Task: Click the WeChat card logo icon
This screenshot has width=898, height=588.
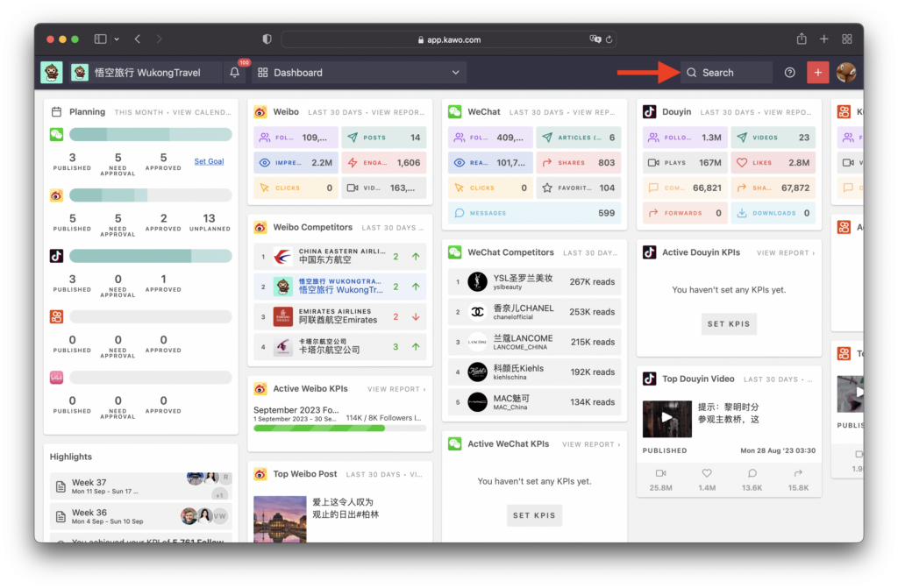Action: (455, 111)
